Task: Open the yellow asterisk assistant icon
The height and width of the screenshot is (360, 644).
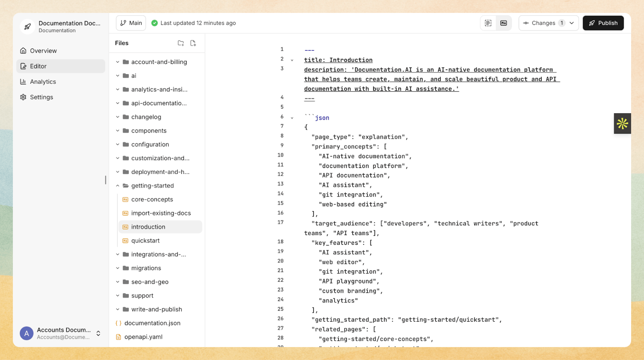Action: 622,123
